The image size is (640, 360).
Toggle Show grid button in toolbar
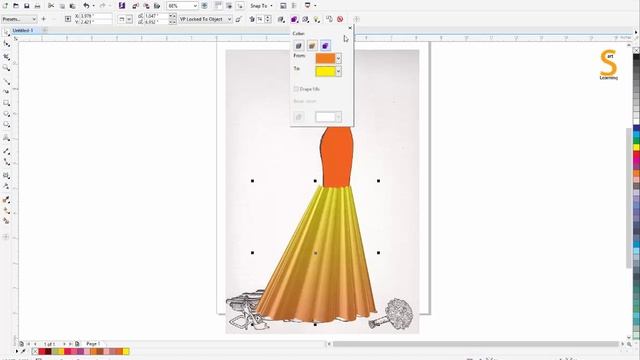(229, 6)
